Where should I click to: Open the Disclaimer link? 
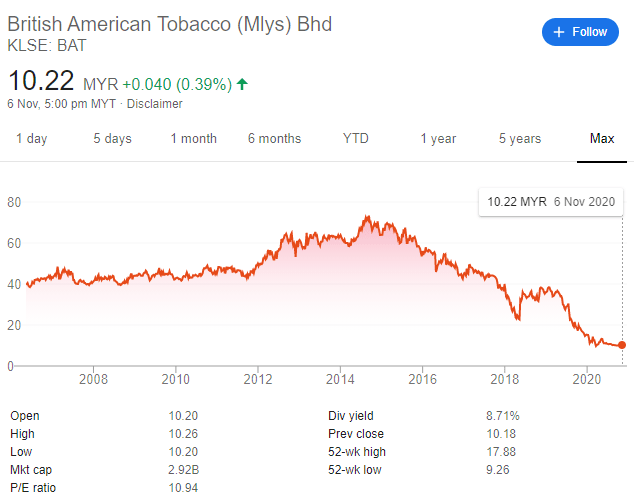coord(155,104)
